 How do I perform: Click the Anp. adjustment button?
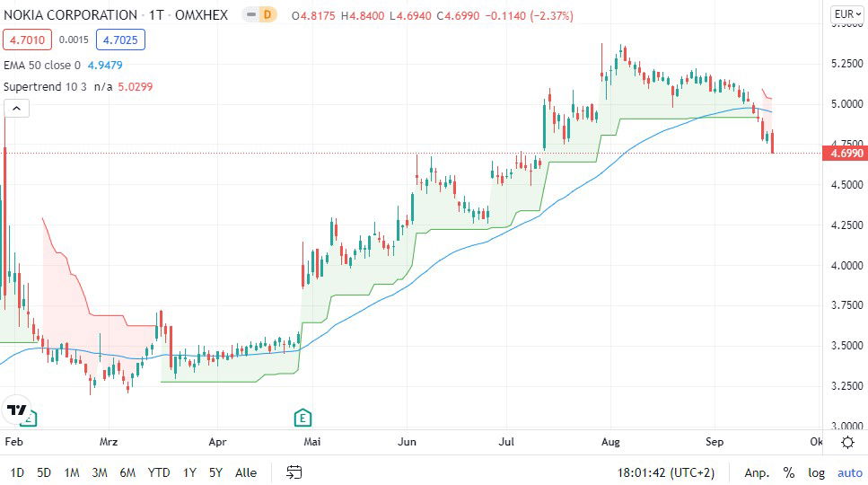pyautogui.click(x=756, y=472)
